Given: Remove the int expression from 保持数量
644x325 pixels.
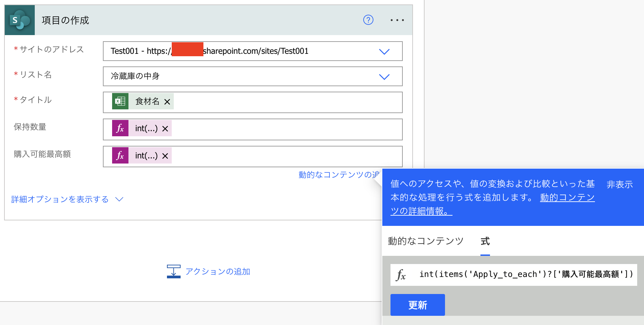Looking at the screenshot, I should pyautogui.click(x=165, y=129).
